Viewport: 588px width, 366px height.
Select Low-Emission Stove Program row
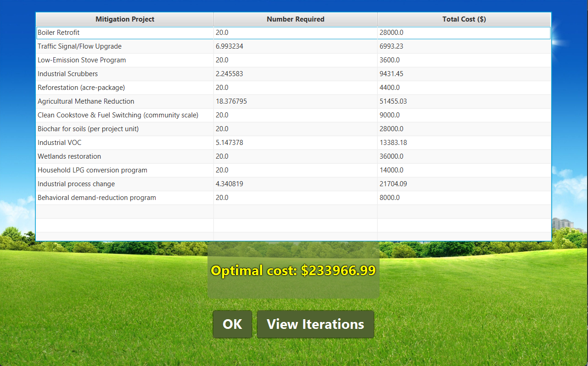(82, 60)
